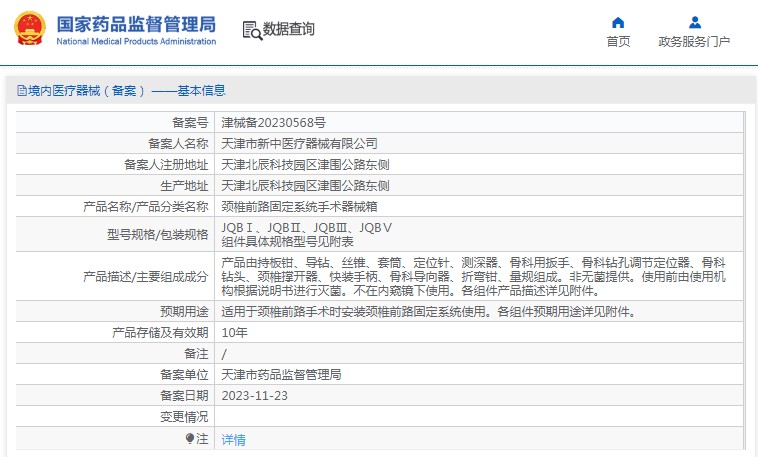Select 天津市新中医疗器械有限公司 value
The width and height of the screenshot is (758, 457).
click(x=299, y=144)
